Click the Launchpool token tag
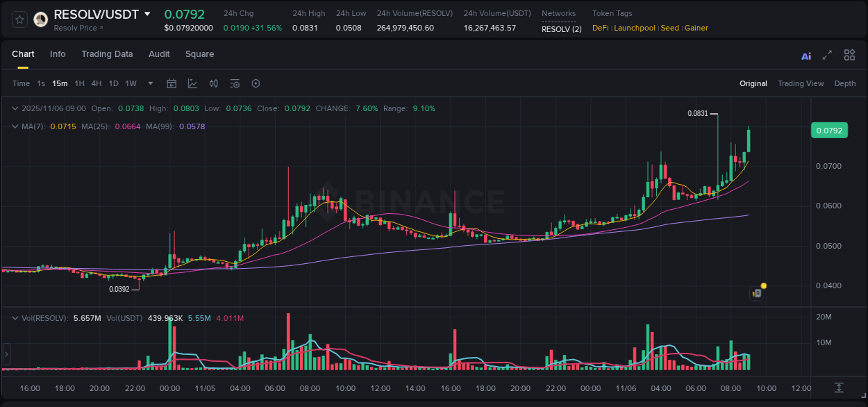Screen dimensions: 868x407 (x=634, y=28)
